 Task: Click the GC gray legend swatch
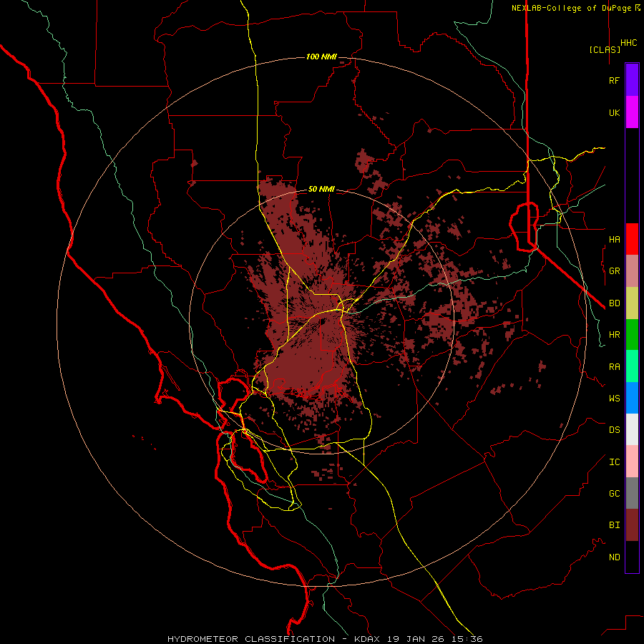pyautogui.click(x=632, y=493)
